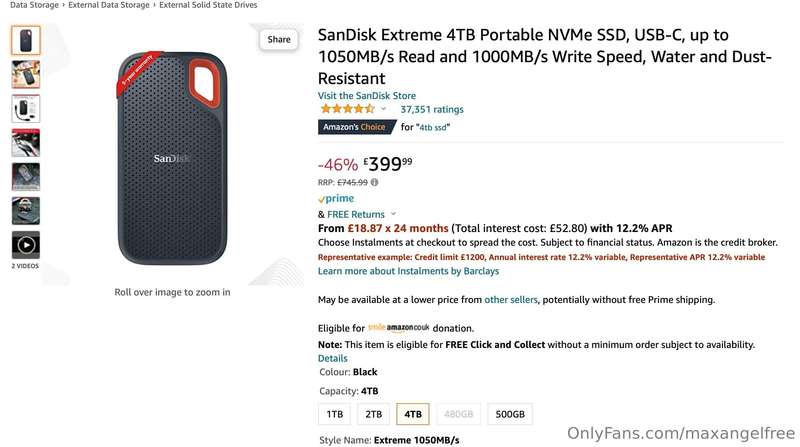Select the cable accessories thumbnail image

click(26, 109)
